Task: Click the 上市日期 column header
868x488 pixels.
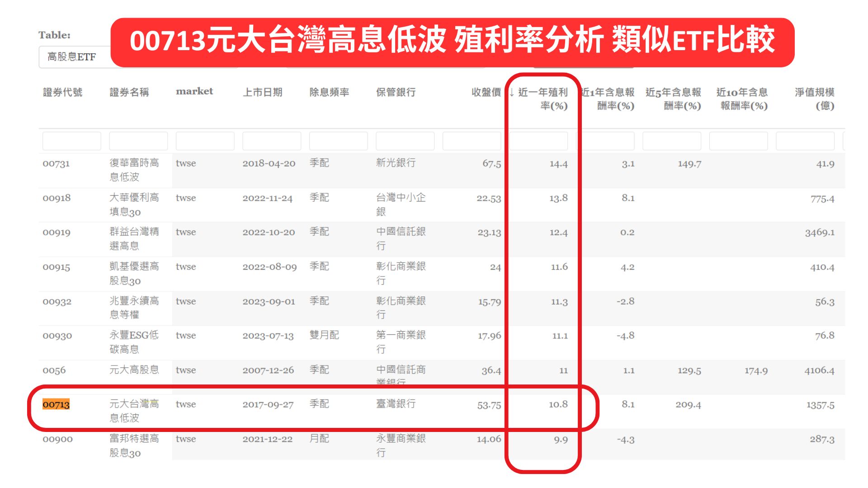Action: pyautogui.click(x=262, y=92)
